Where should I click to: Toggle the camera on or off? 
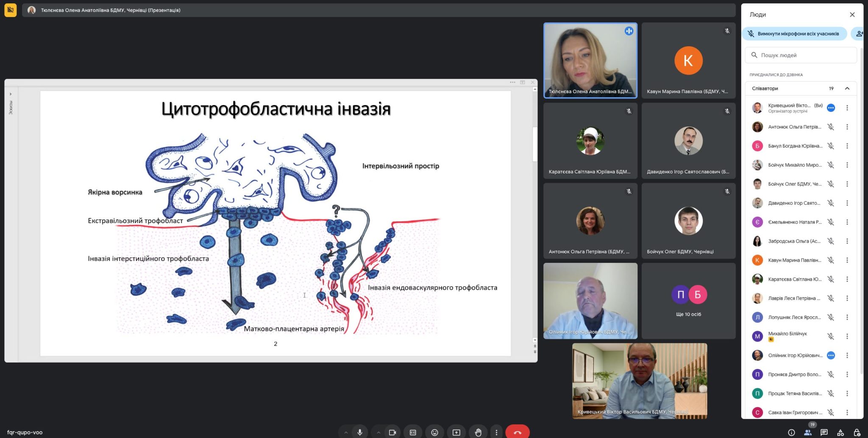pyautogui.click(x=392, y=432)
